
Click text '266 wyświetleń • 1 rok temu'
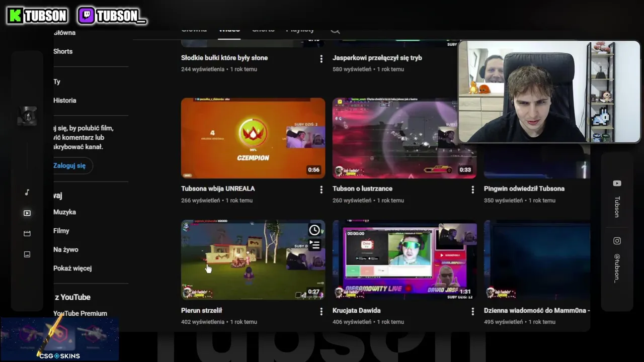pyautogui.click(x=217, y=200)
